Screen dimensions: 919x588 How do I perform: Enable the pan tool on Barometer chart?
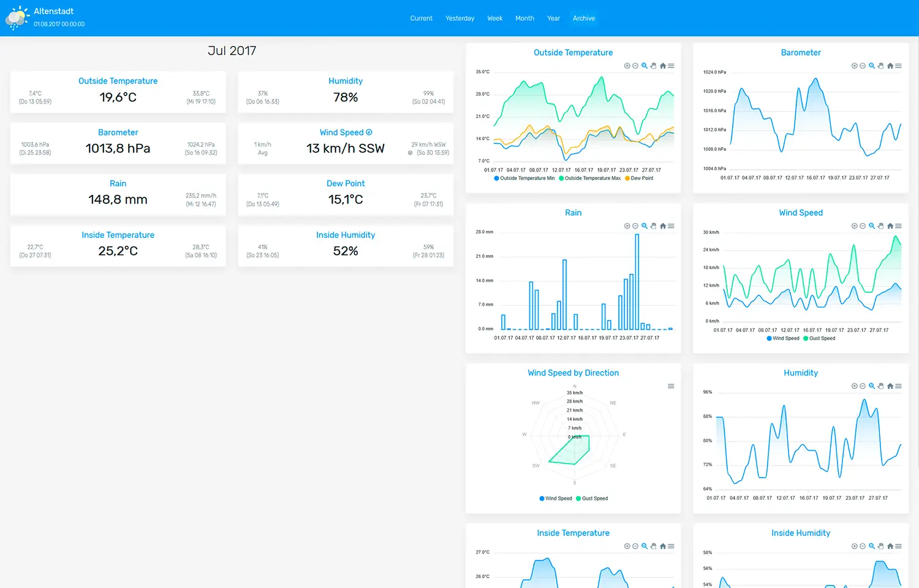880,66
